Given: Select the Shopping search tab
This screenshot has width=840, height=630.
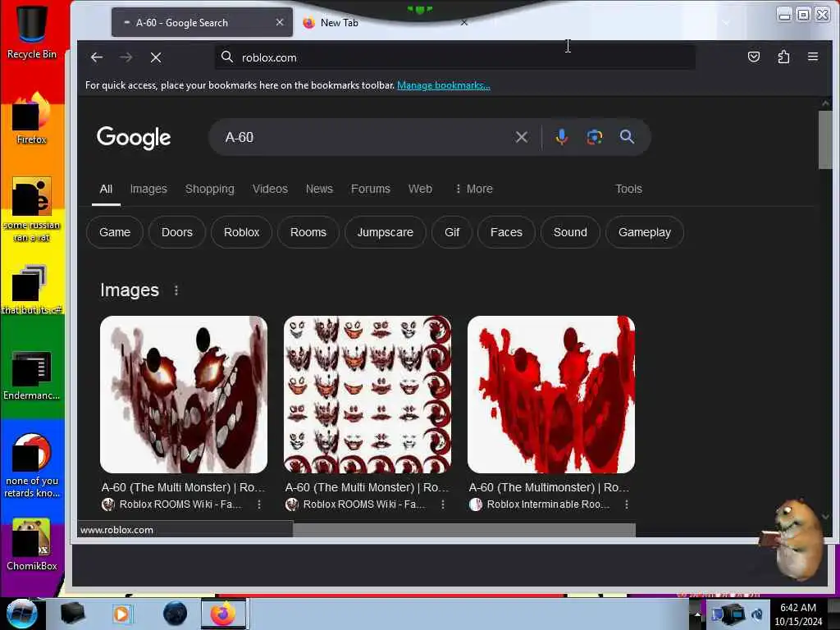Looking at the screenshot, I should [209, 189].
